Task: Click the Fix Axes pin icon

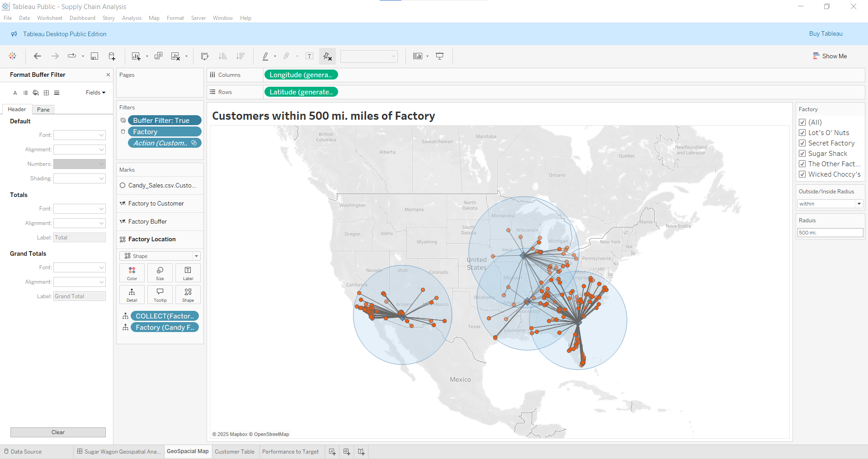Action: pyautogui.click(x=327, y=56)
